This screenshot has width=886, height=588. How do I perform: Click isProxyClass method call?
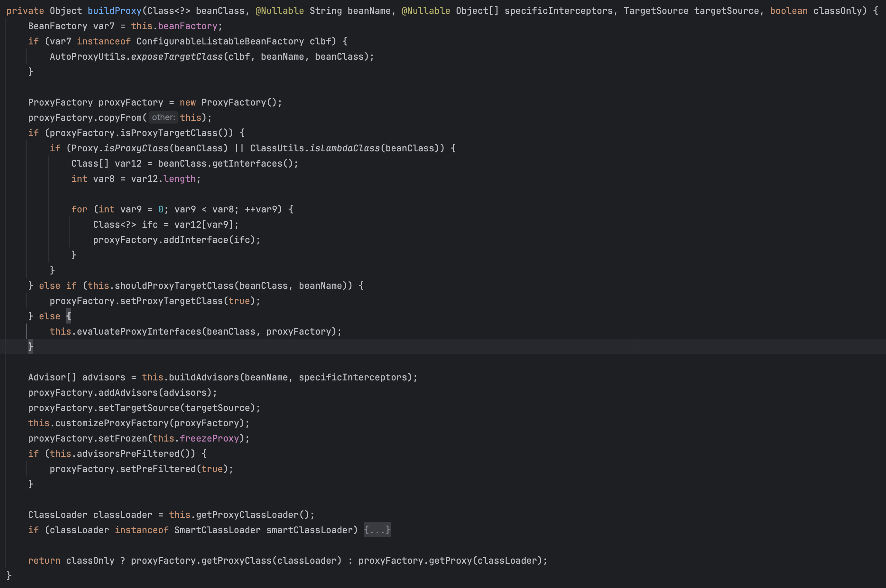[136, 148]
